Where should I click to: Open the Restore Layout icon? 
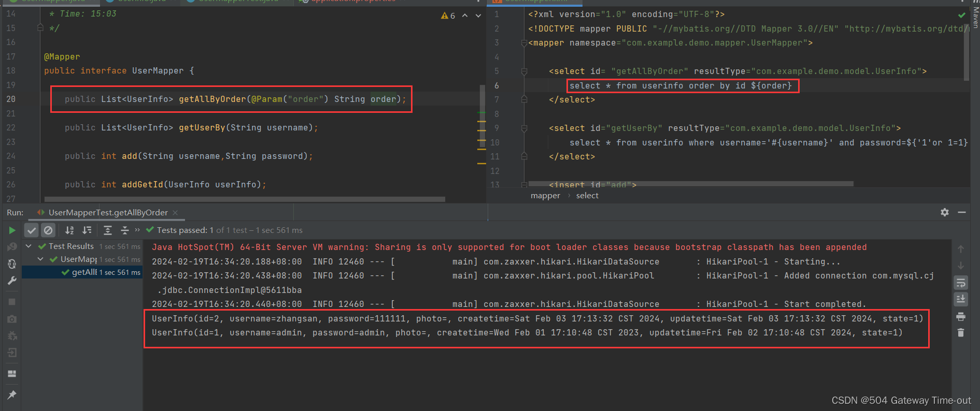coord(12,373)
